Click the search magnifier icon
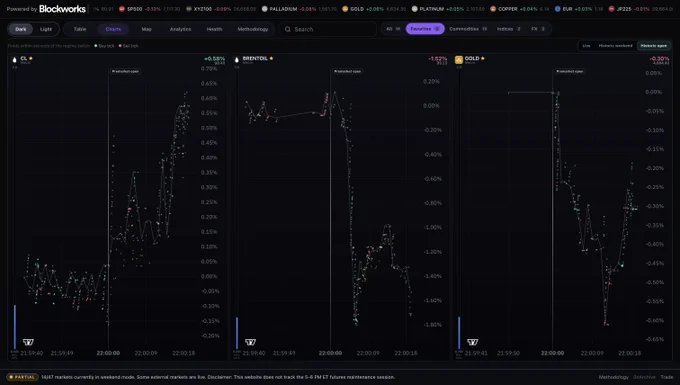This screenshot has width=680, height=385. click(288, 29)
